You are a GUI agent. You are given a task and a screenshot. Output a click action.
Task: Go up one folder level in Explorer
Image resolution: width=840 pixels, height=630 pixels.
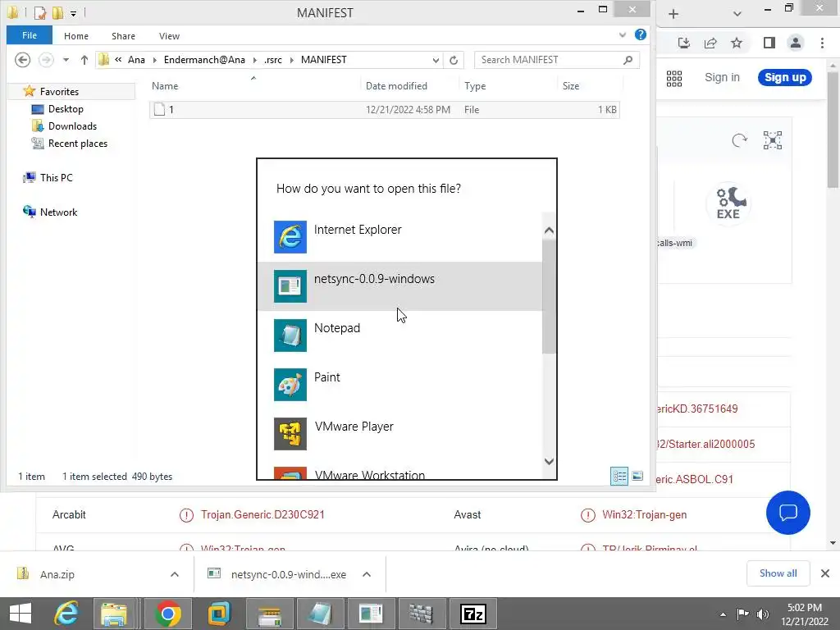[84, 60]
